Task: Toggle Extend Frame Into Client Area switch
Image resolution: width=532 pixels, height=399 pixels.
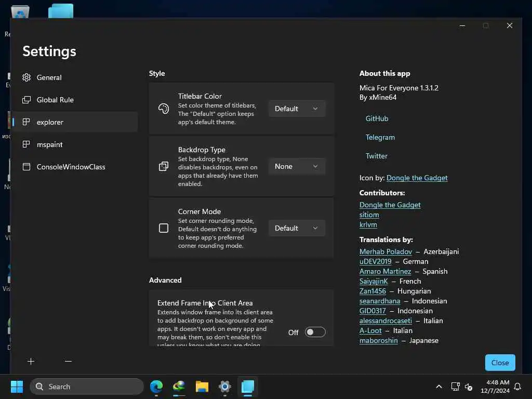Action: pyautogui.click(x=315, y=332)
